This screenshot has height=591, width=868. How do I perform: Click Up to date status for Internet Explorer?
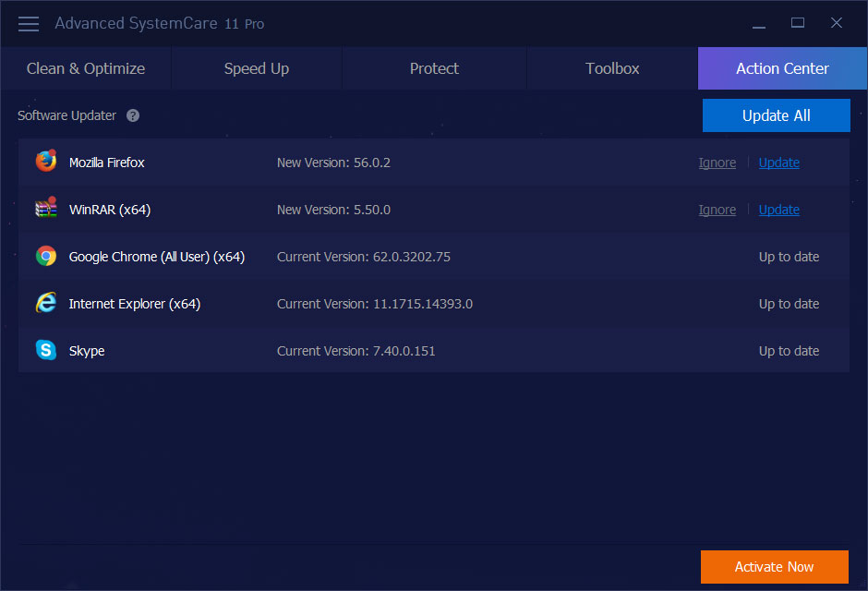789,304
